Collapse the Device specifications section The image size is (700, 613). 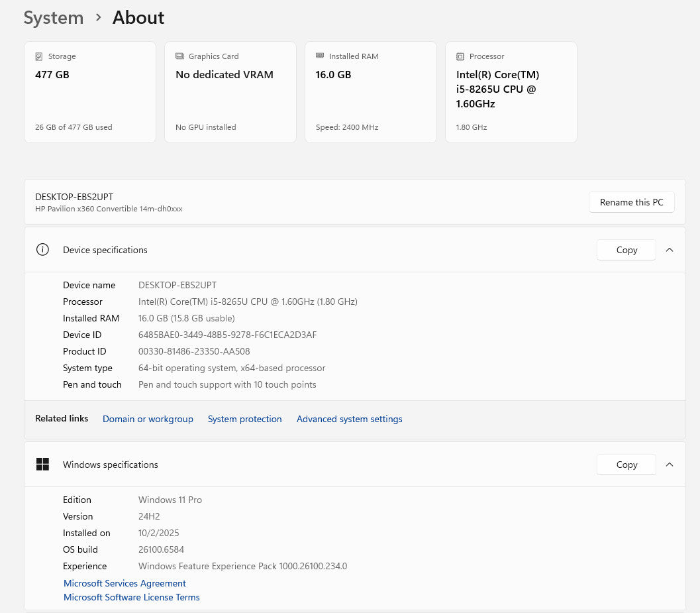(x=670, y=250)
